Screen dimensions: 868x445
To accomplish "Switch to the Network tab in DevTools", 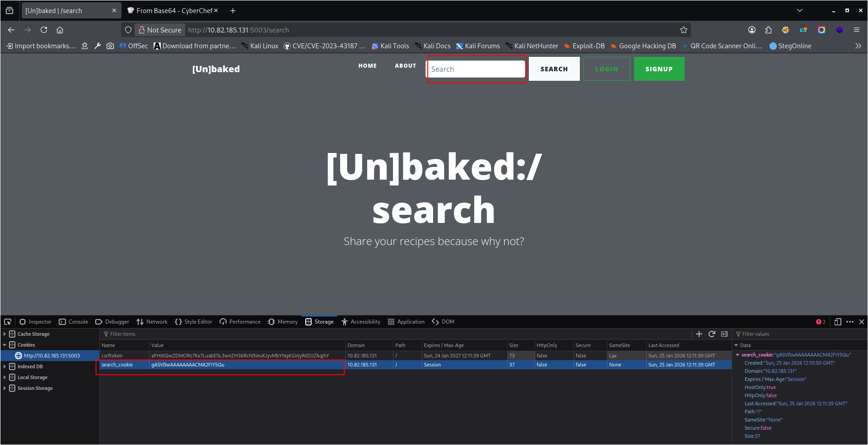I will (152, 322).
